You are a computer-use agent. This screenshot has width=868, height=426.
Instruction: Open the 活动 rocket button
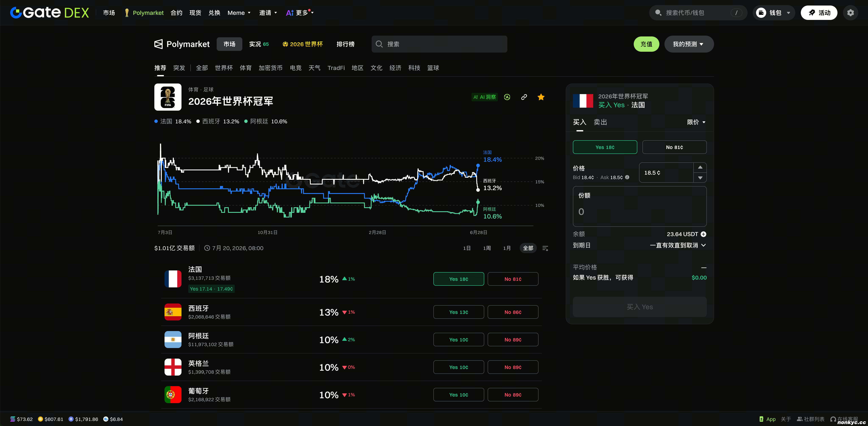[x=819, y=13]
